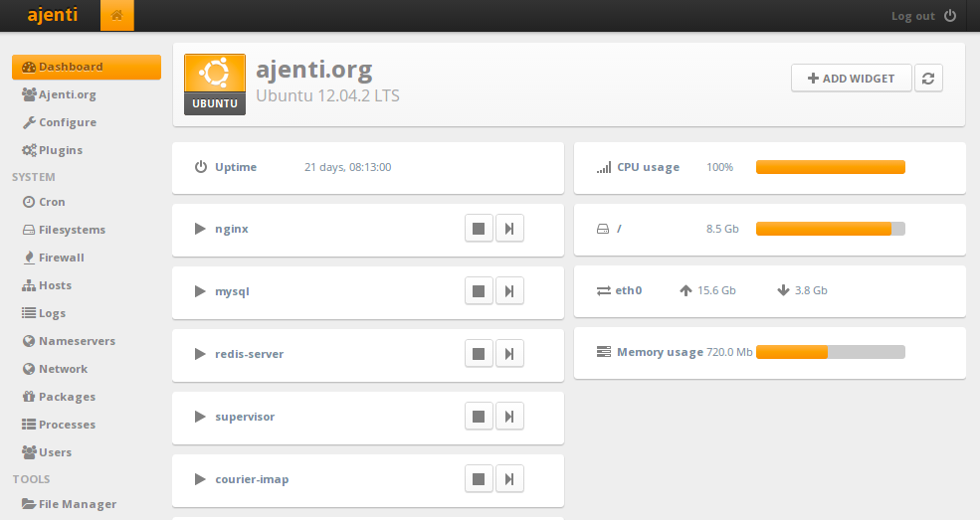This screenshot has height=520, width=980.
Task: Stop the redis-server service
Action: pos(479,354)
